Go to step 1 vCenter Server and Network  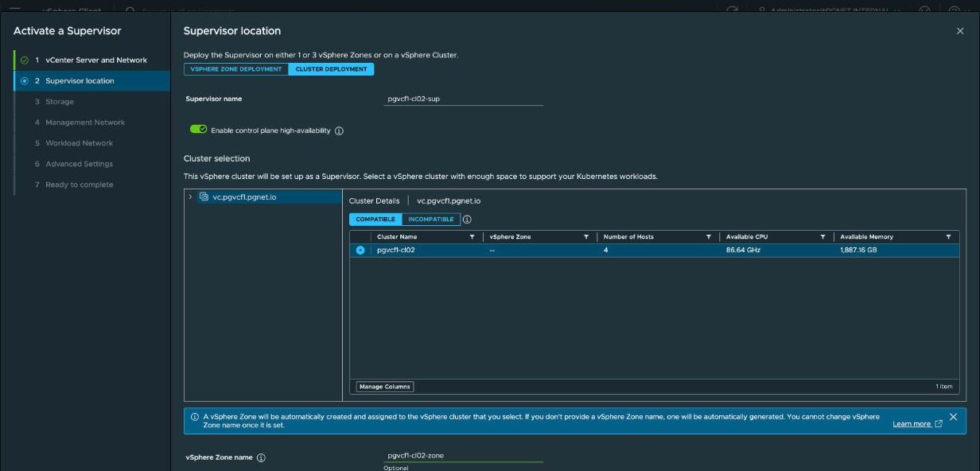click(96, 60)
